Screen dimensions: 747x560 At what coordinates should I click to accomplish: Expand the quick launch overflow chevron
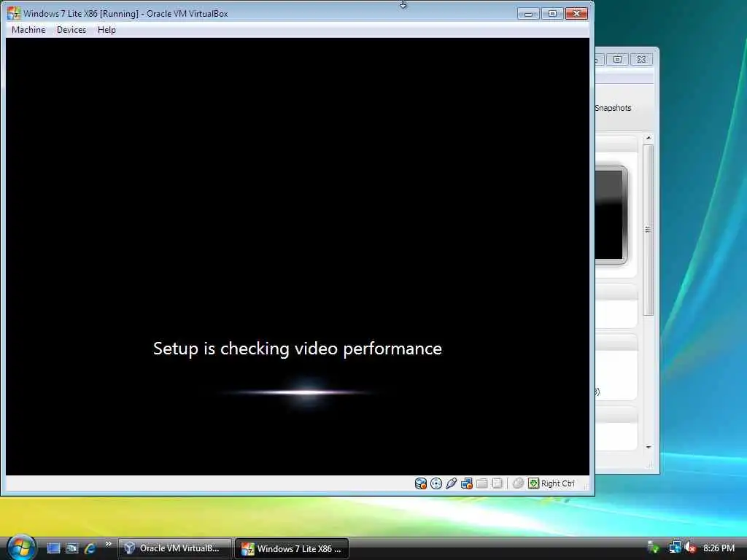108,544
